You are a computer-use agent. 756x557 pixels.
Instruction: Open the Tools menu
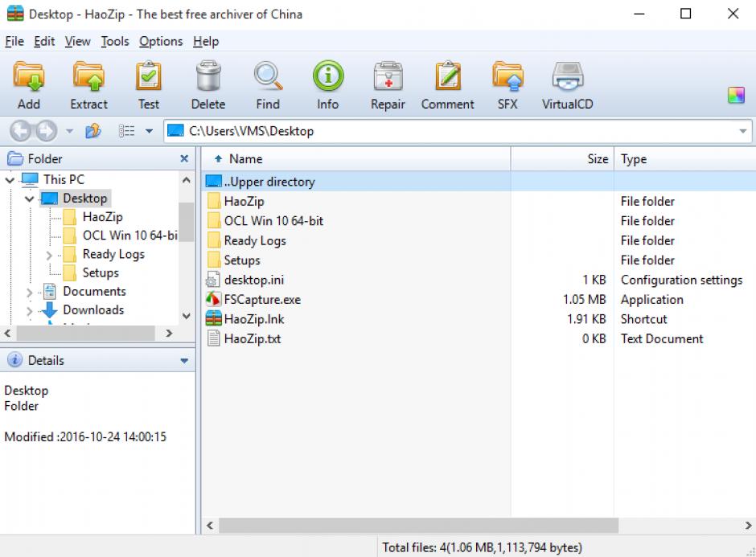115,42
